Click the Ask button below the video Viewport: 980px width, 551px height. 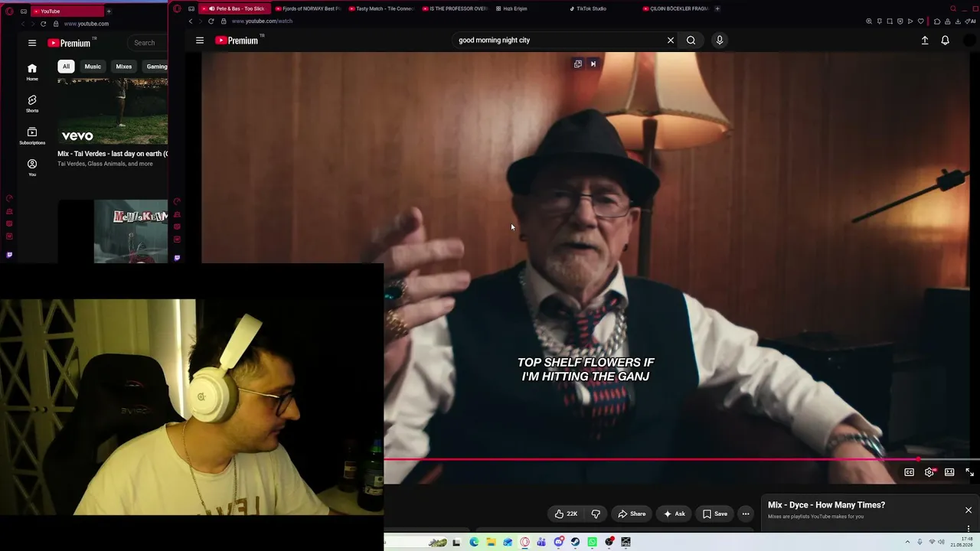tap(675, 514)
